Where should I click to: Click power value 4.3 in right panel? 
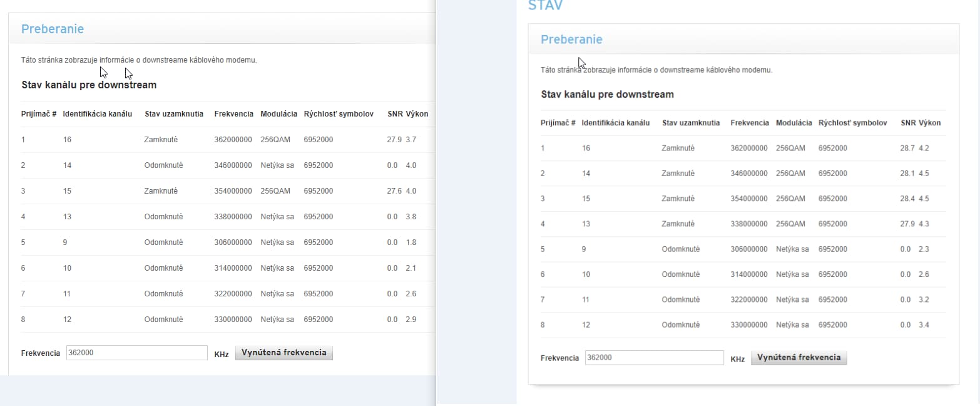click(924, 224)
